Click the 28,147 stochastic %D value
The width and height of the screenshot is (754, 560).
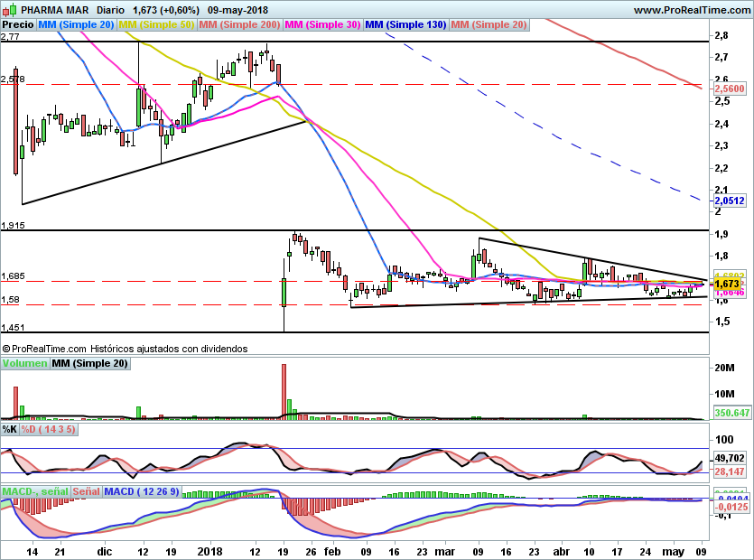point(730,471)
